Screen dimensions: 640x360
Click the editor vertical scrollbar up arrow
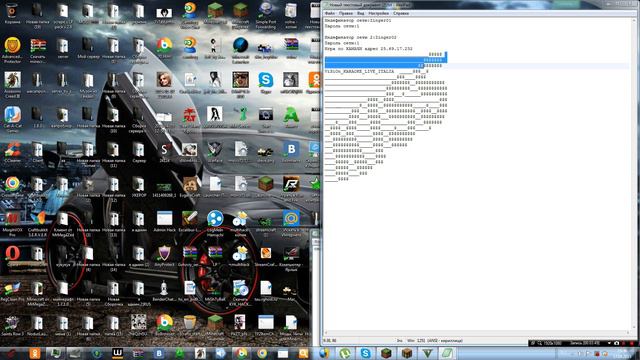634,20
